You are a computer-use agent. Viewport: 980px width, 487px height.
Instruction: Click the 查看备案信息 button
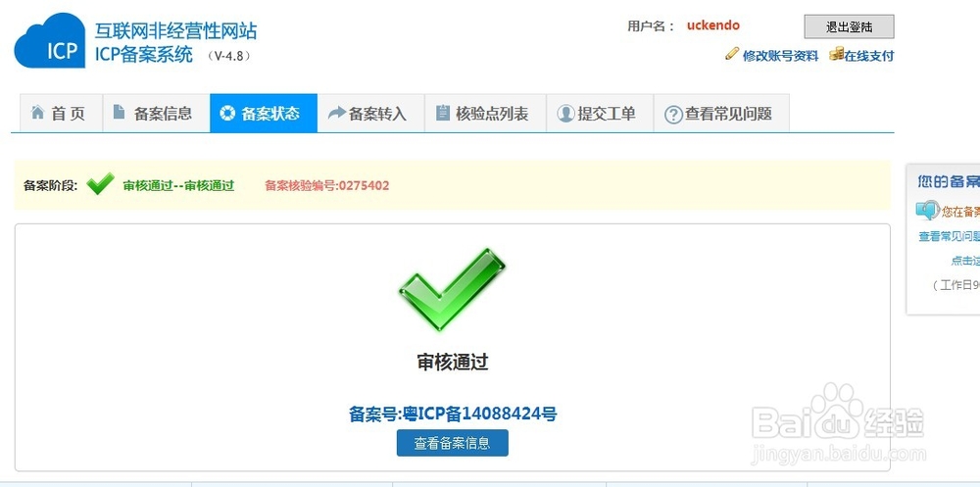452,443
